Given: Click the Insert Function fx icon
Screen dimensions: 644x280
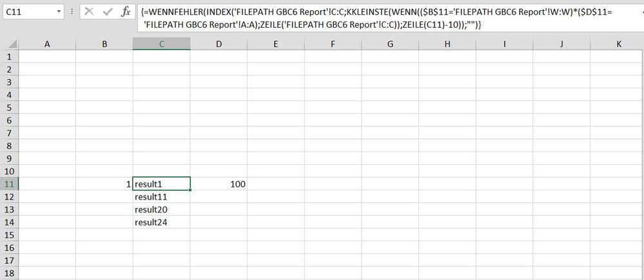Looking at the screenshot, I should (126, 12).
